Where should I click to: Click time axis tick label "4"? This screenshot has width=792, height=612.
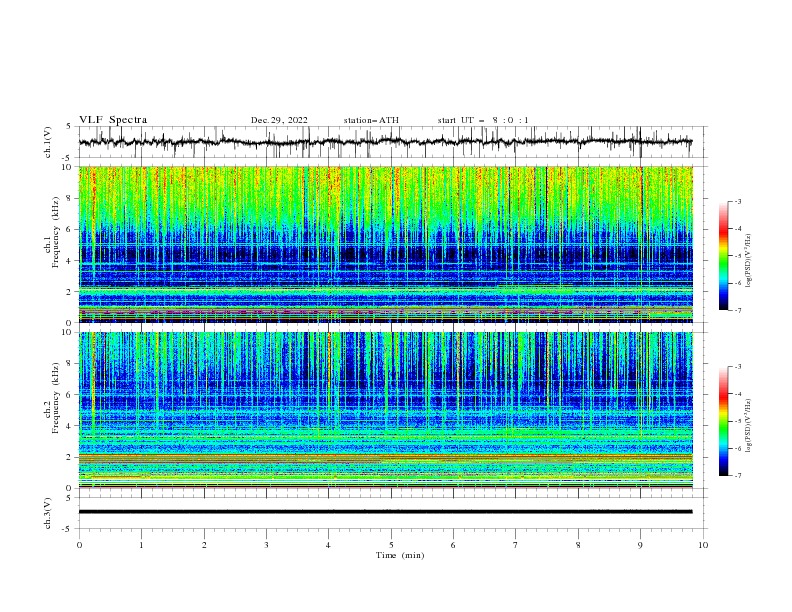point(328,545)
